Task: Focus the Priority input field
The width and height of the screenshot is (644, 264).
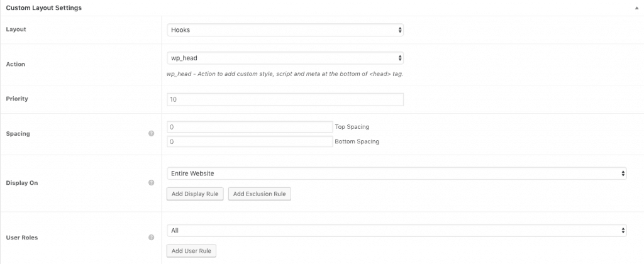Action: (x=285, y=99)
